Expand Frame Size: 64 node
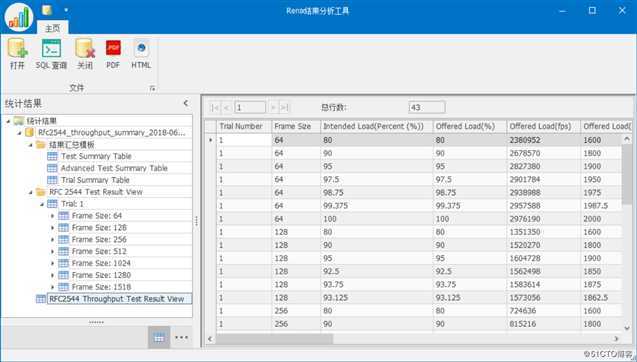Screen dimensions: 637x362 coord(52,216)
